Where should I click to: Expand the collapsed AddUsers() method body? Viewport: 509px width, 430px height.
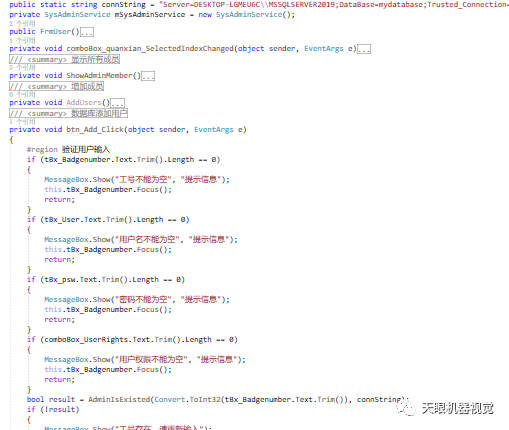pyautogui.click(x=118, y=103)
